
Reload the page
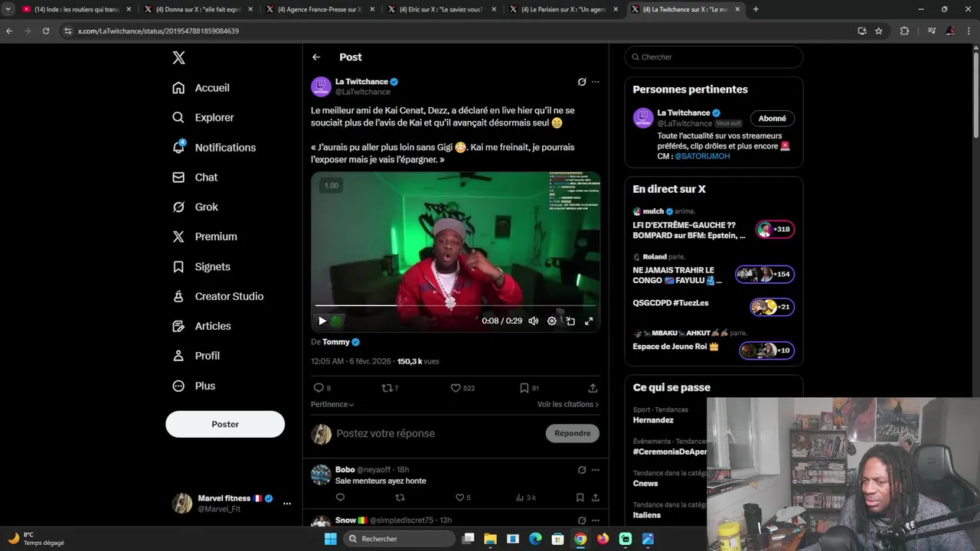46,31
